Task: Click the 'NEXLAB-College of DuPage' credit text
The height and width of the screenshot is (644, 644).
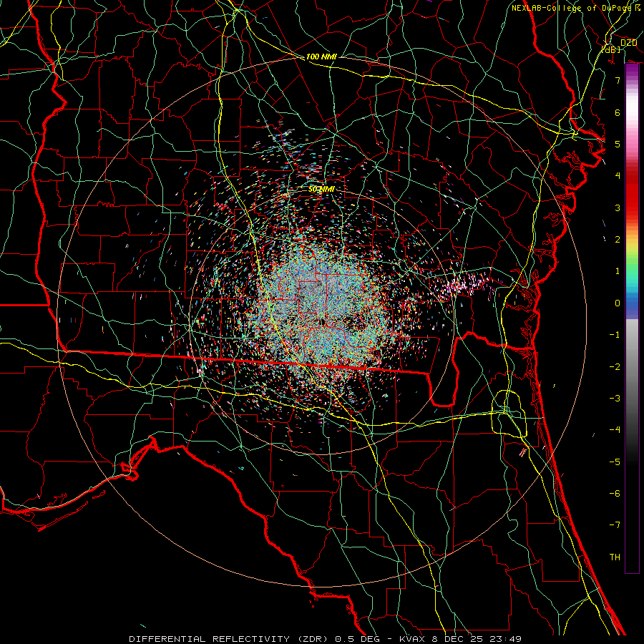Action: [571, 8]
